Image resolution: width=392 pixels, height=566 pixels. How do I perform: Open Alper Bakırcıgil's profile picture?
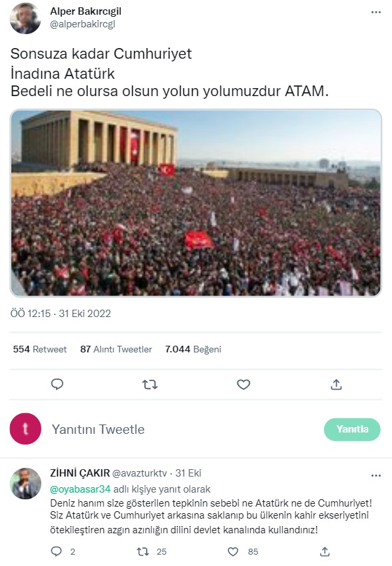click(25, 19)
